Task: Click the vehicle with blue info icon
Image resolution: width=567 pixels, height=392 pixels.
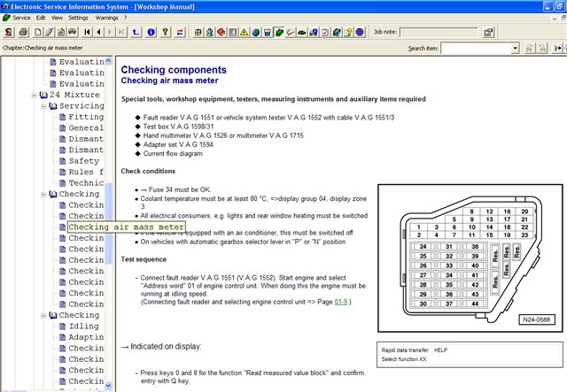Action: coord(314,32)
